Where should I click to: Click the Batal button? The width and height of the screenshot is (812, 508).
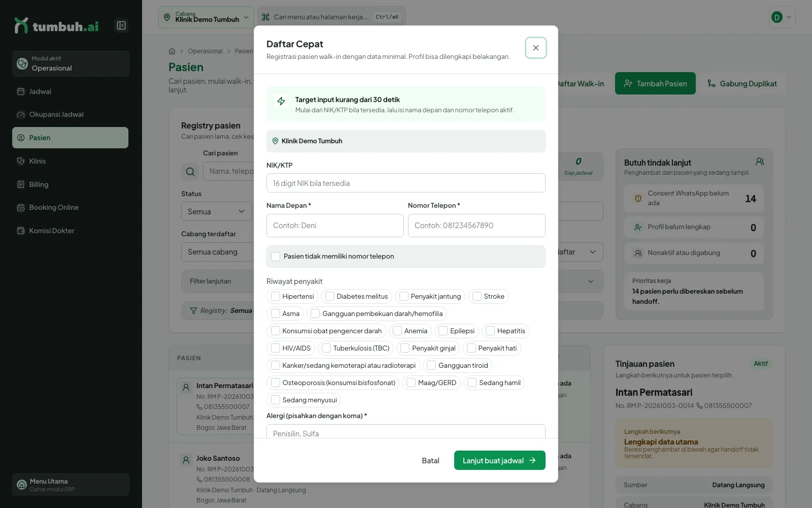430,460
